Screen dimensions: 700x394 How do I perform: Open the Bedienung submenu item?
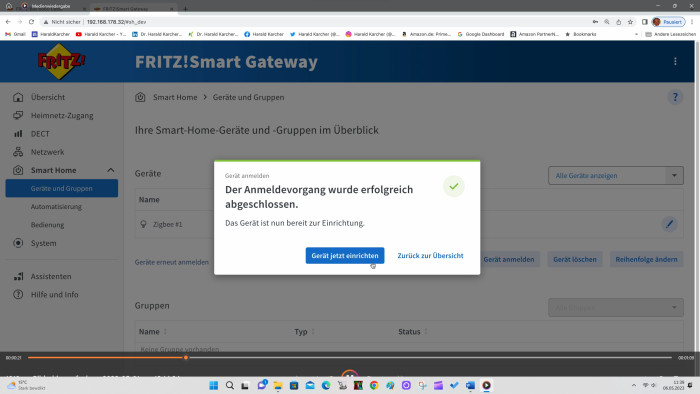47,225
